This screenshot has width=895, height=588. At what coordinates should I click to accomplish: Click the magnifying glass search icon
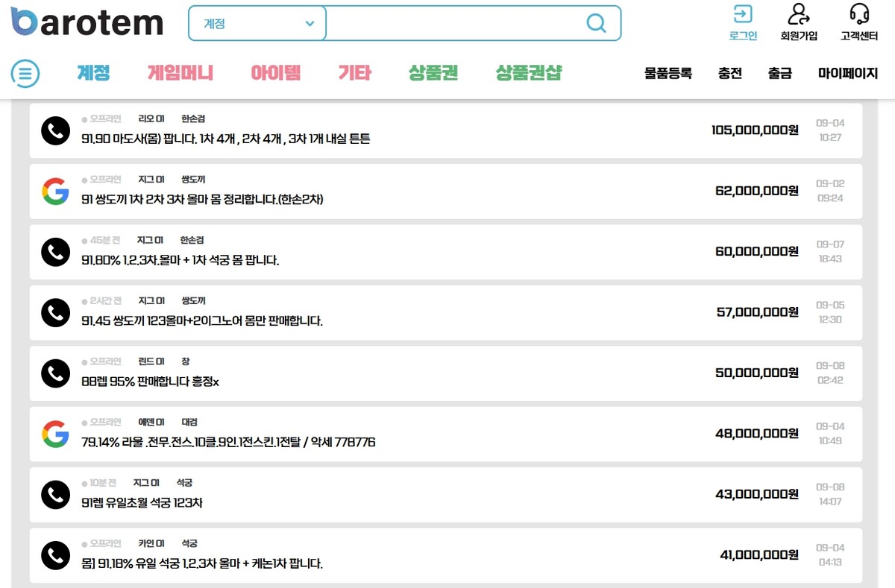(x=596, y=23)
